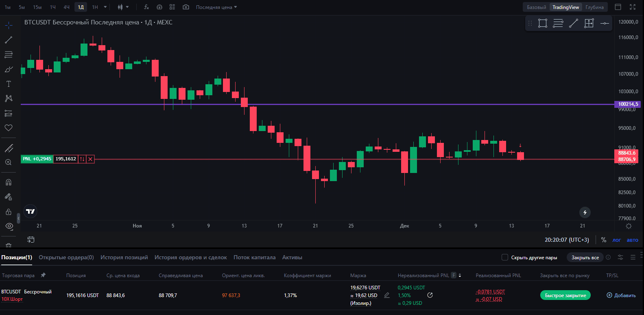644x315 pixels.
Task: Activate the magnet snapping mode
Action: (x=9, y=182)
